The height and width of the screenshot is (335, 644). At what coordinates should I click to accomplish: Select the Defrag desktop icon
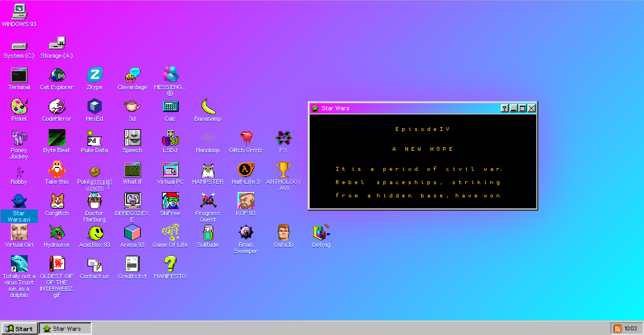pyautogui.click(x=321, y=233)
